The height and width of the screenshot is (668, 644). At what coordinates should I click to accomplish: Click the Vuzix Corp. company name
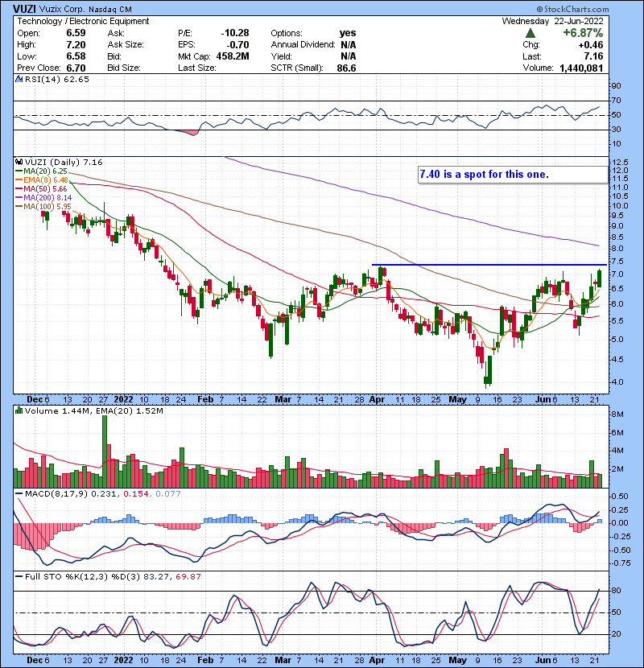click(x=64, y=9)
